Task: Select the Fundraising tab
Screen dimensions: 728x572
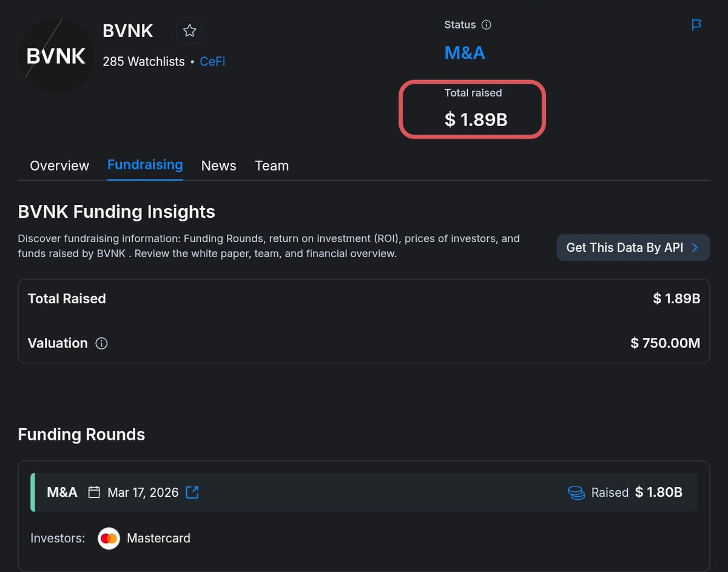Action: click(145, 165)
